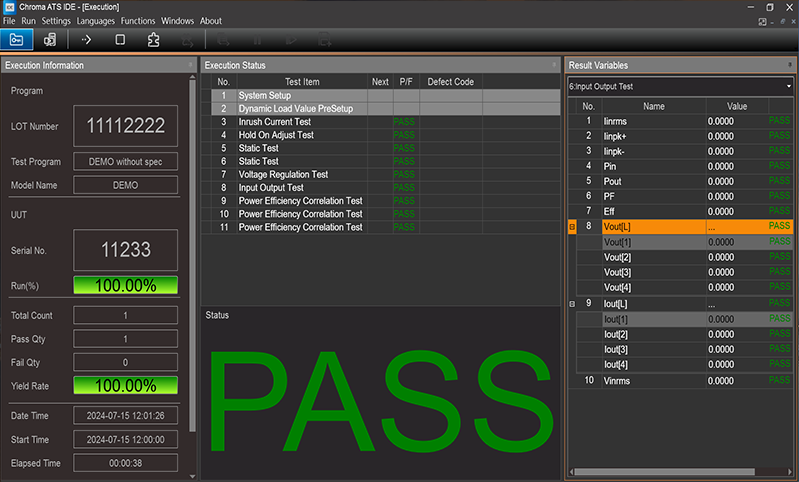Click the Date Time field
The image size is (799, 482).
tap(125, 416)
